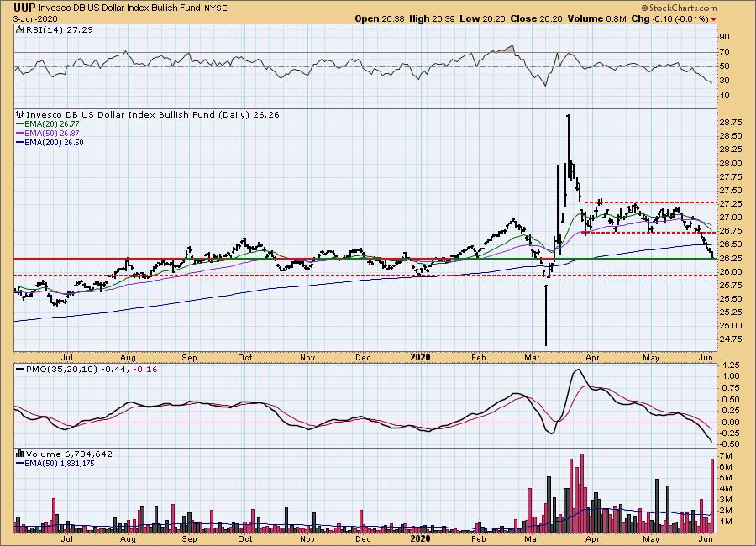756x546 pixels.
Task: Click the purple EMA(50) 26.87 legend entry
Action: [48, 133]
